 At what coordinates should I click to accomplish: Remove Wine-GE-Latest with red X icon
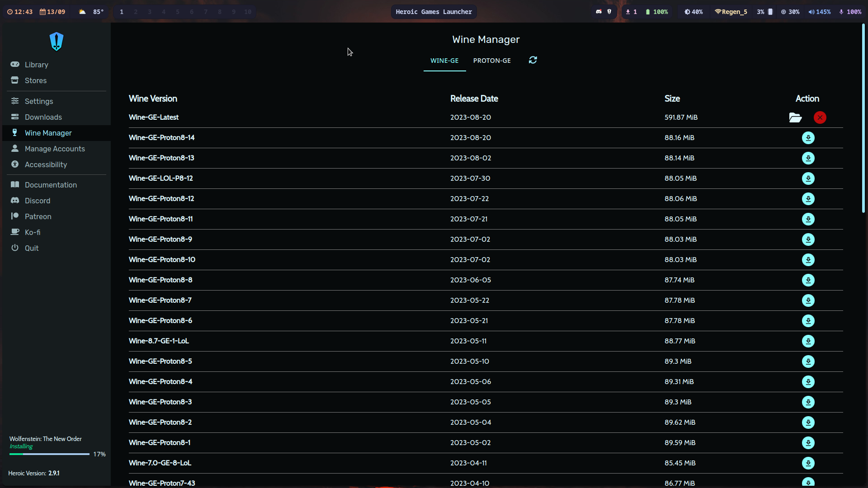(x=820, y=117)
